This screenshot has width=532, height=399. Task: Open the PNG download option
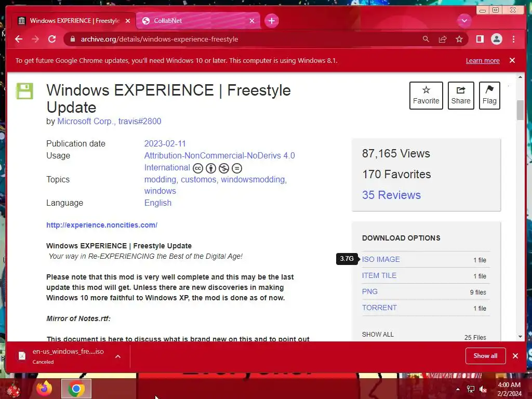(x=369, y=291)
